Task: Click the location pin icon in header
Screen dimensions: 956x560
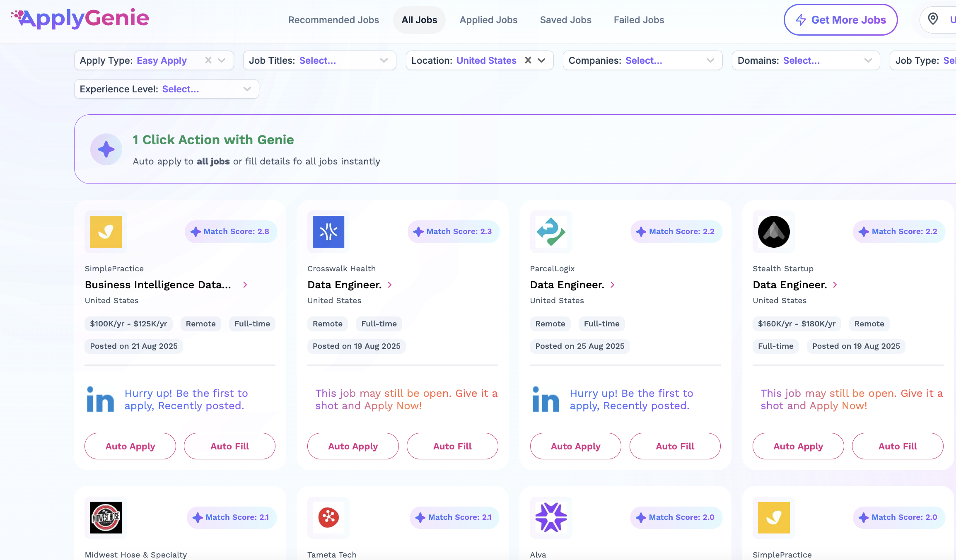Action: click(x=933, y=19)
